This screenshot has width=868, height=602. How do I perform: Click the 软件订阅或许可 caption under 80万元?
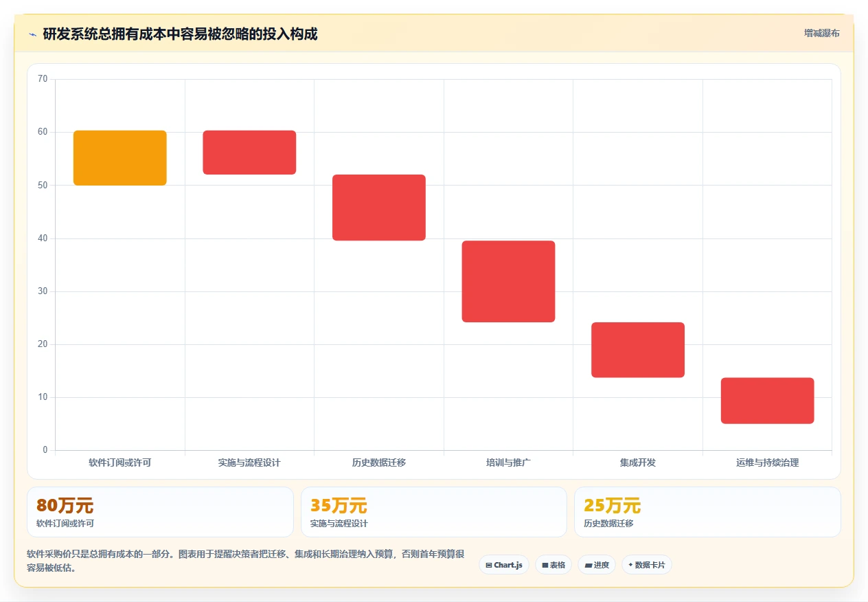point(65,524)
